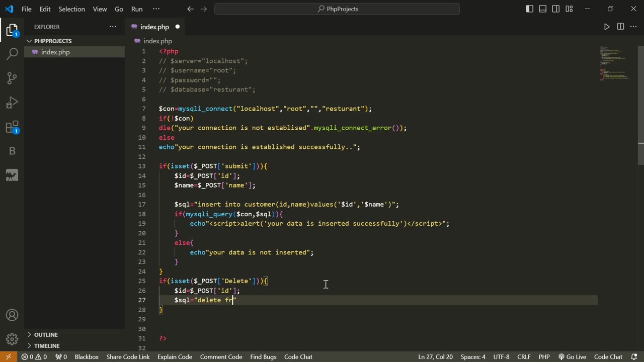Open Explorer Views and More Actions ellipsis
644x362 pixels.
coord(113,27)
